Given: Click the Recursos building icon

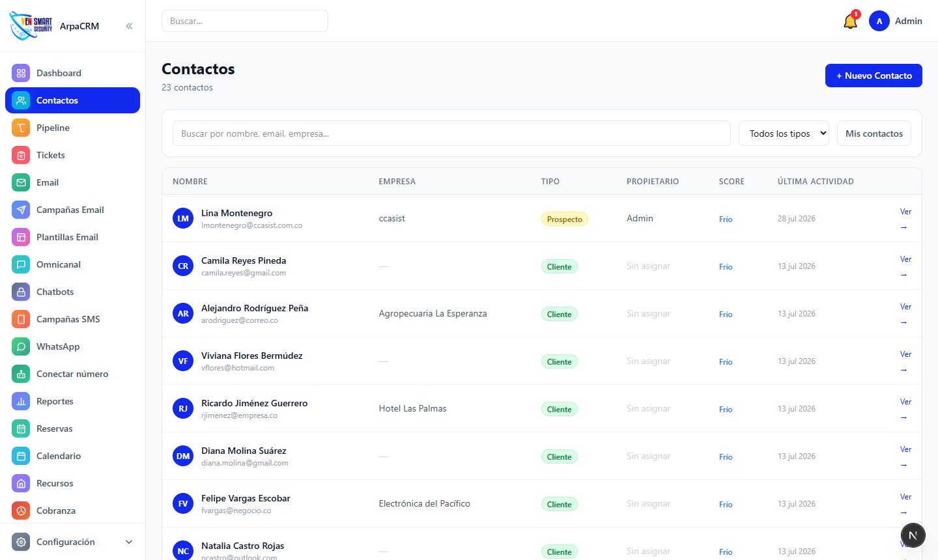Looking at the screenshot, I should 21,483.
